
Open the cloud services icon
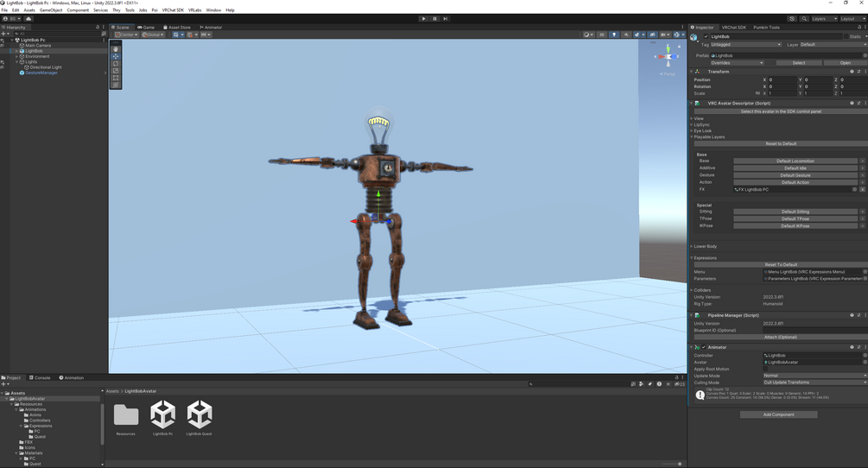click(29, 18)
